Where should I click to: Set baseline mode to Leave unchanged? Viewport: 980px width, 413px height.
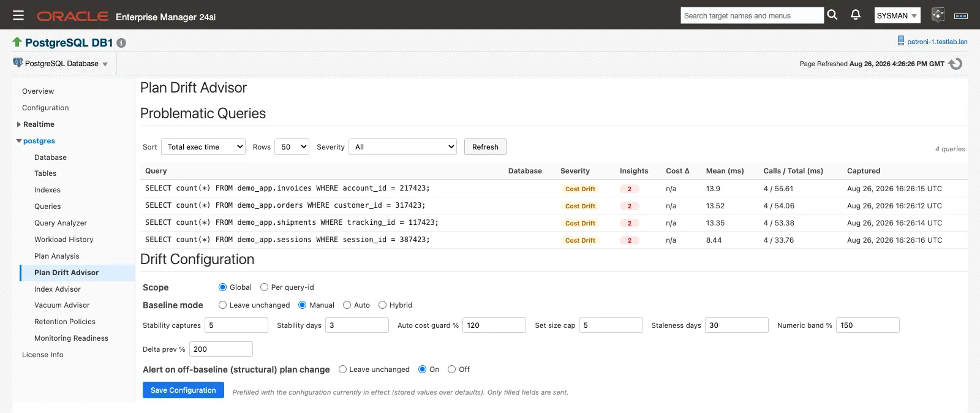coord(223,305)
